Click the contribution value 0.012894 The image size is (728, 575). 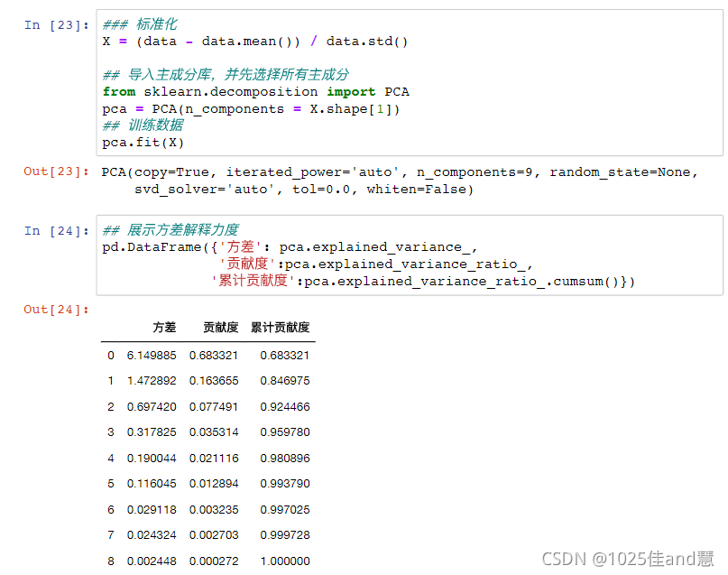pyautogui.click(x=214, y=484)
